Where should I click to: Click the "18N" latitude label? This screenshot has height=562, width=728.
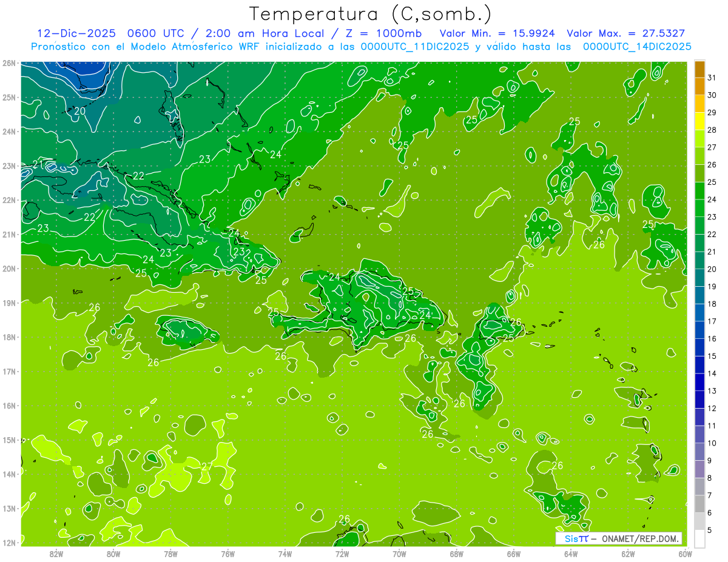(x=9, y=337)
